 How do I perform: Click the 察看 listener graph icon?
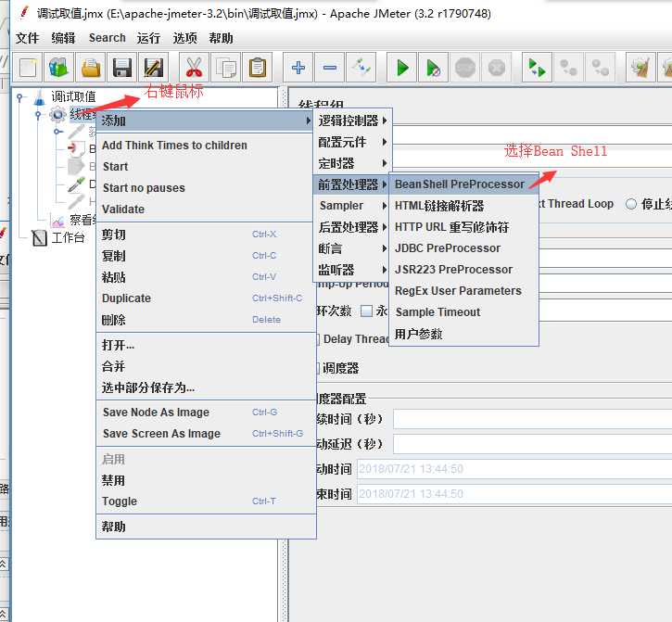[57, 221]
